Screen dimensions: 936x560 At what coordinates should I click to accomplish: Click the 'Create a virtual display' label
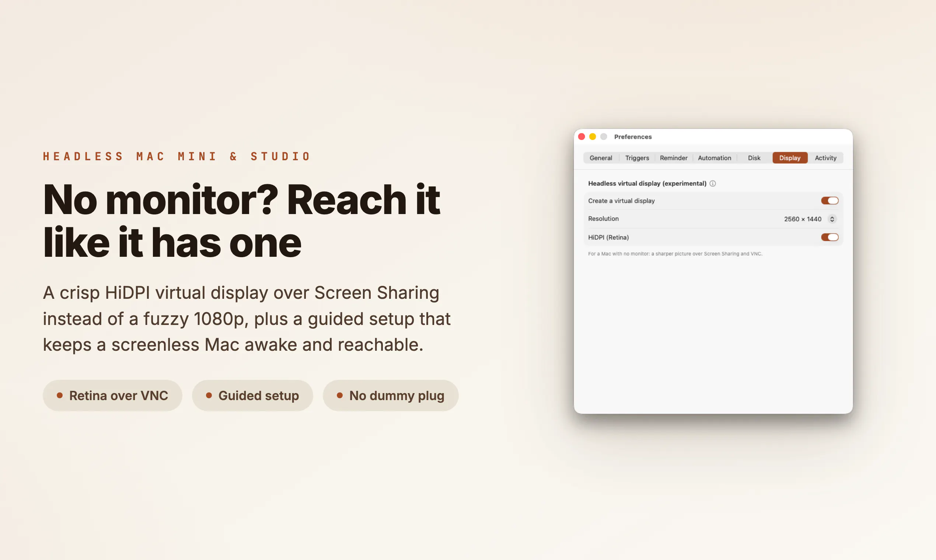pos(621,201)
